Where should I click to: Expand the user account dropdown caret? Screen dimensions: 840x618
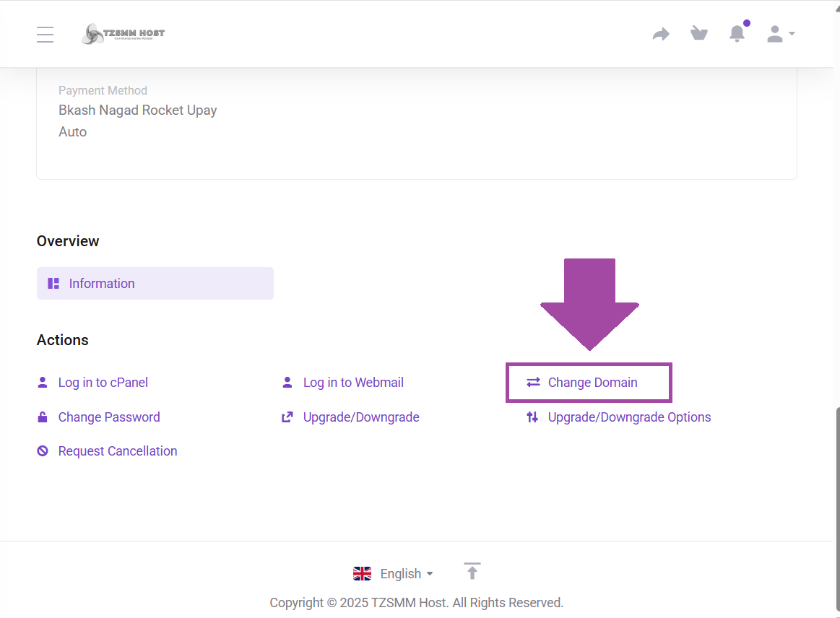click(x=792, y=33)
